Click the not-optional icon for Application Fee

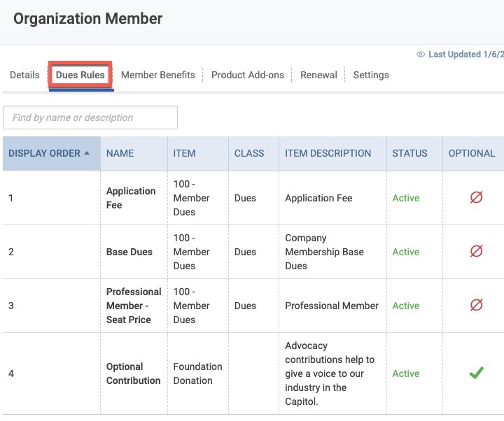click(476, 197)
